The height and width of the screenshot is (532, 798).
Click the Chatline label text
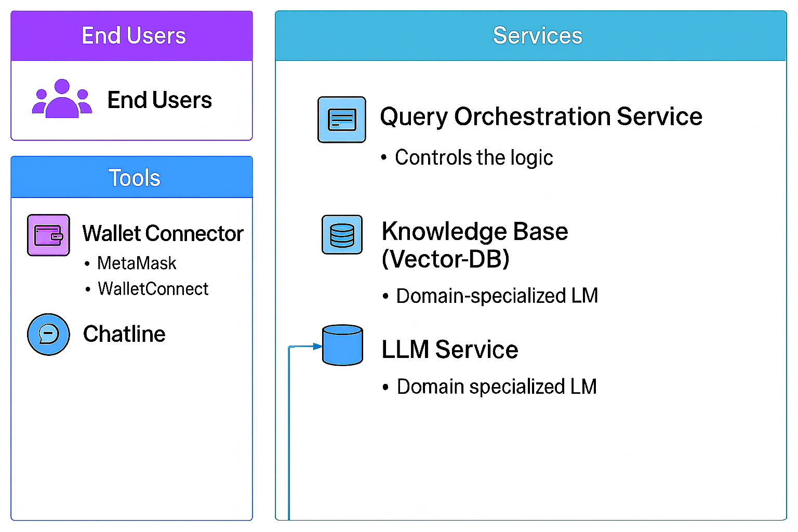(x=124, y=334)
